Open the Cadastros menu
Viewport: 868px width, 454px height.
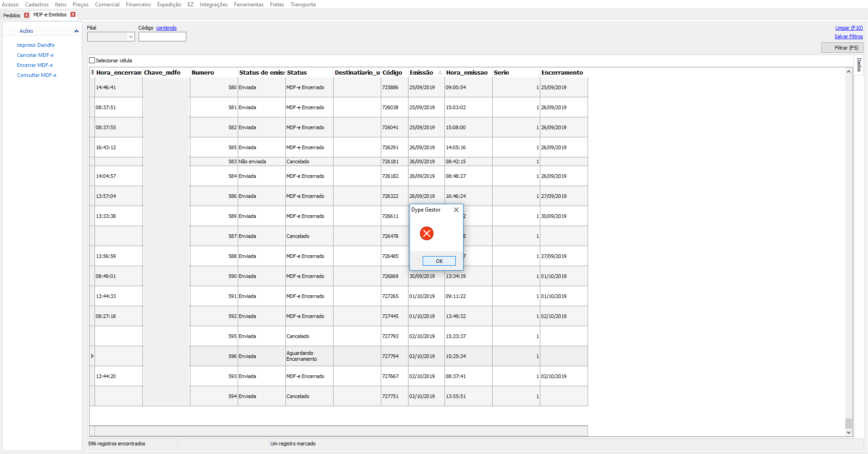37,5
